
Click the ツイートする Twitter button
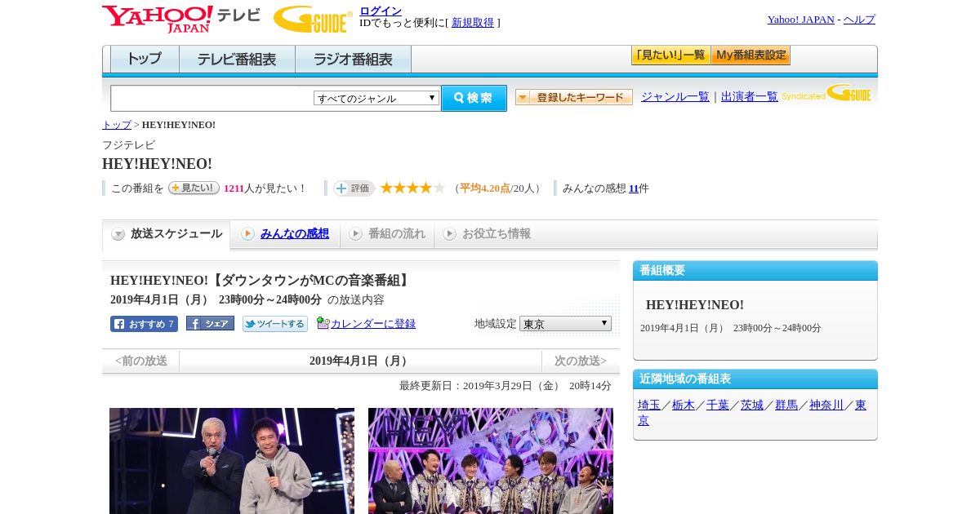tap(275, 324)
